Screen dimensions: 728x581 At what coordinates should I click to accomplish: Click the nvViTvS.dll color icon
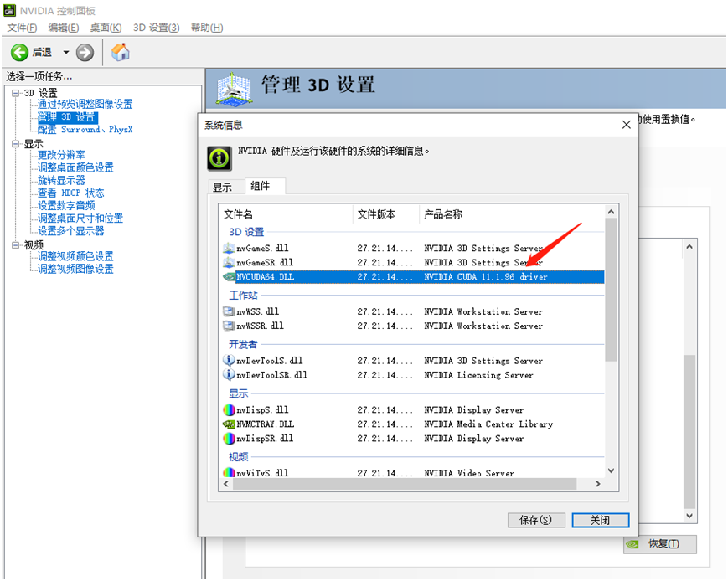point(229,473)
